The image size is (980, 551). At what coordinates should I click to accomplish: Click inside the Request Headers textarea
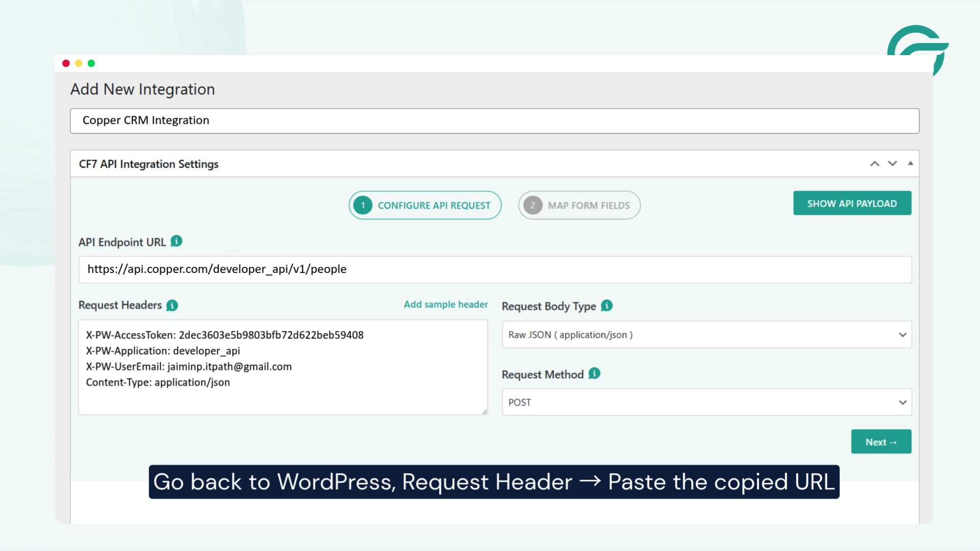(x=283, y=367)
